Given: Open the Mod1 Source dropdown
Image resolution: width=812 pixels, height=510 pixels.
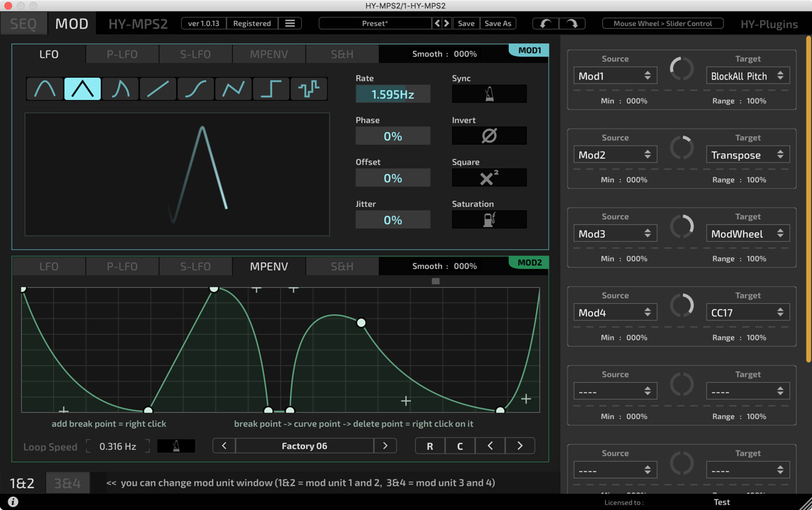Looking at the screenshot, I should click(615, 75).
